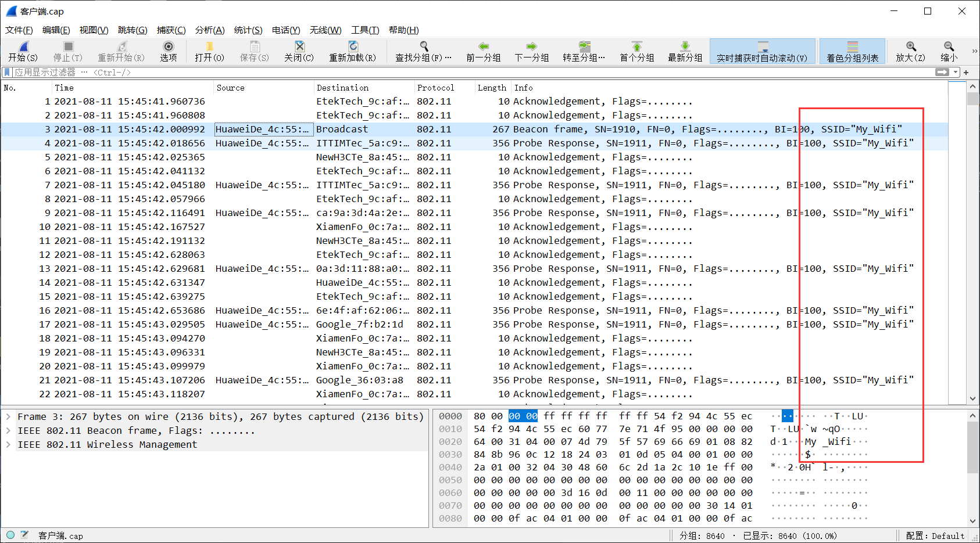The image size is (980, 543).
Task: Click 分组: 8640 count in status bar
Action: [702, 536]
